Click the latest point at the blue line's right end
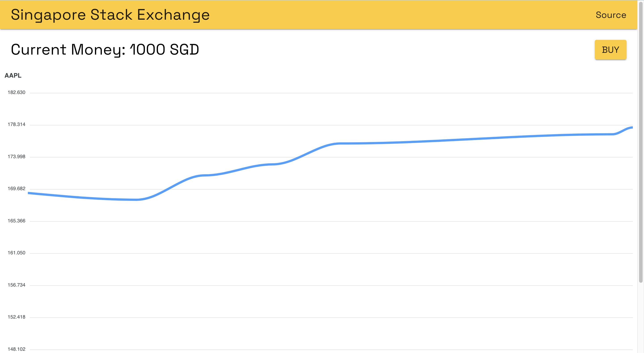Screen dimensions: 644x353 (632, 128)
